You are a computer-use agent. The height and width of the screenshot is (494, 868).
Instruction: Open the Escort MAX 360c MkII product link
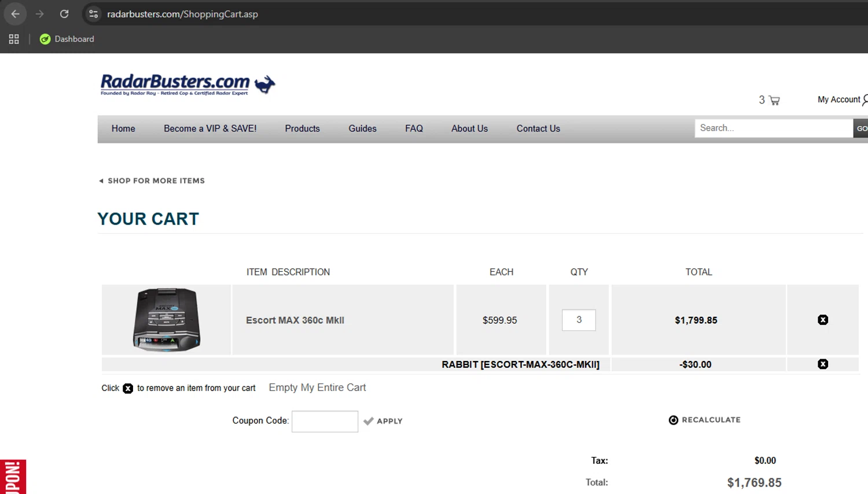[x=295, y=320]
